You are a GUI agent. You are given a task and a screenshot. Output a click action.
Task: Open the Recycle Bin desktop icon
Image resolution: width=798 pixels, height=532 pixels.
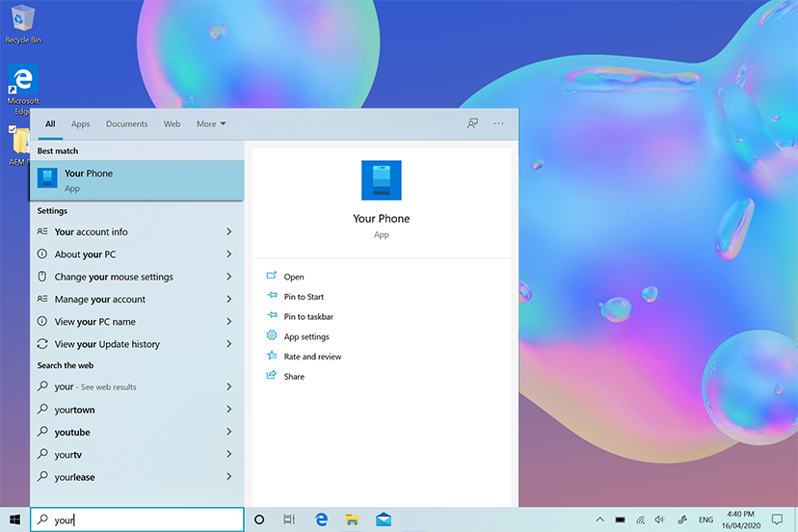[23, 24]
